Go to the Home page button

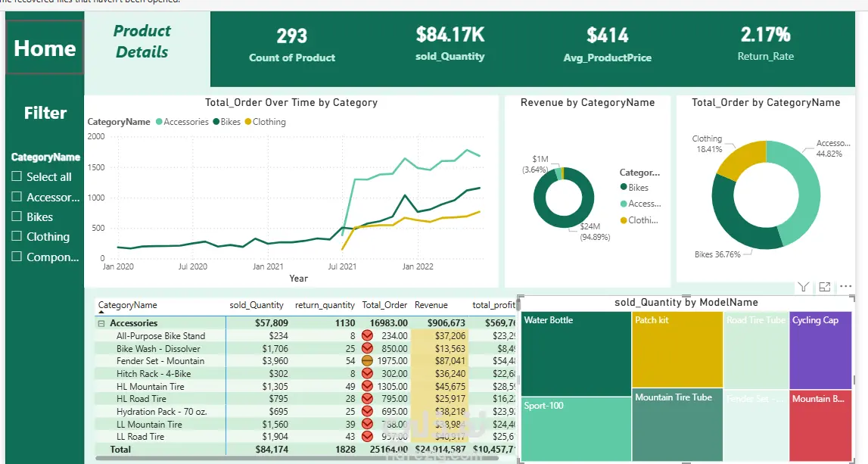click(x=45, y=48)
